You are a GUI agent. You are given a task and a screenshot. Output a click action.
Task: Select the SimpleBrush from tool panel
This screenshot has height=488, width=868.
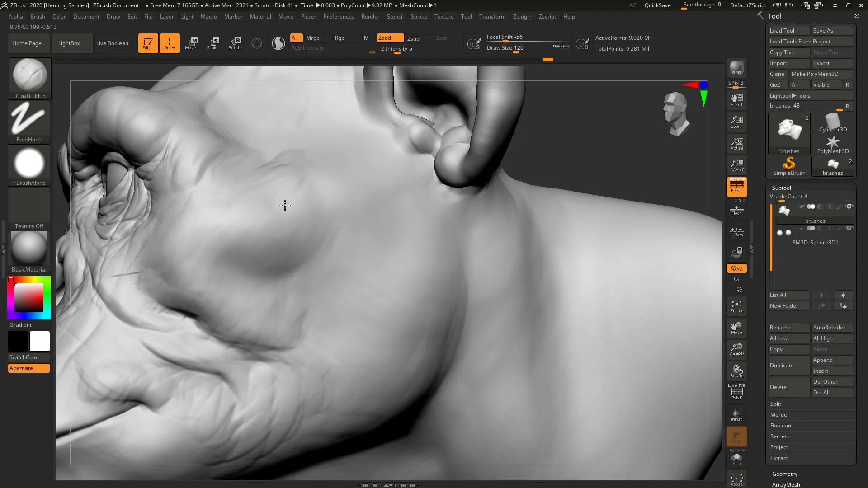789,166
